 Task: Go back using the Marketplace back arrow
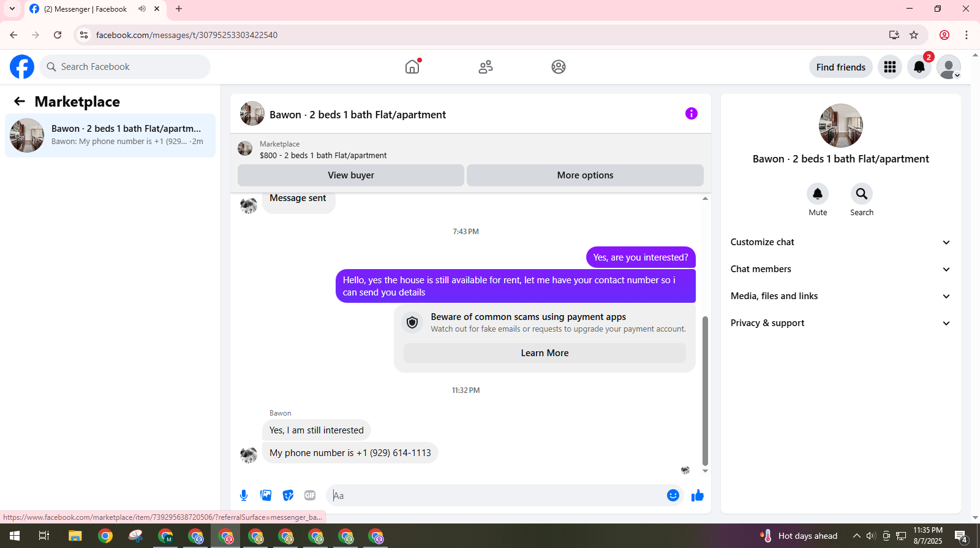pyautogui.click(x=20, y=101)
